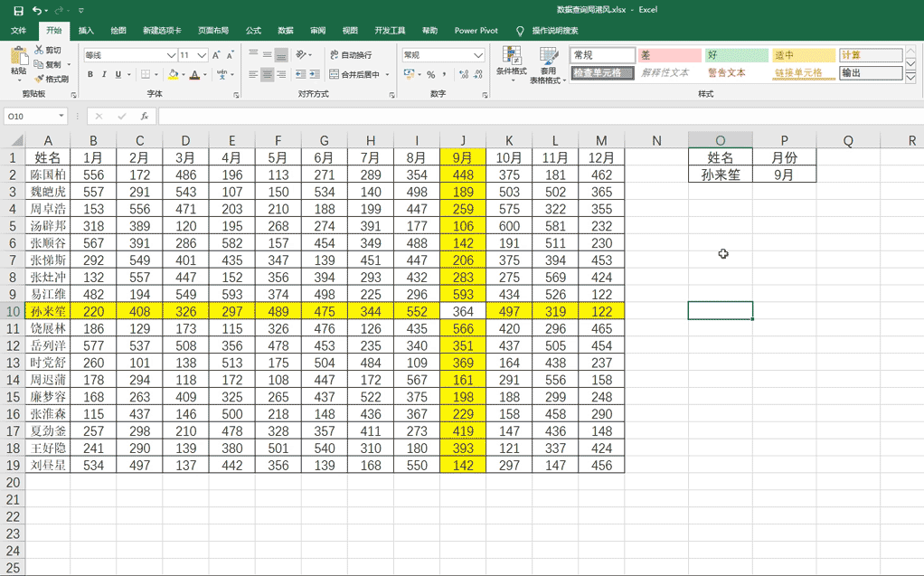Click cell A10 孙来笙
Screen dimensions: 924x576
coord(48,311)
